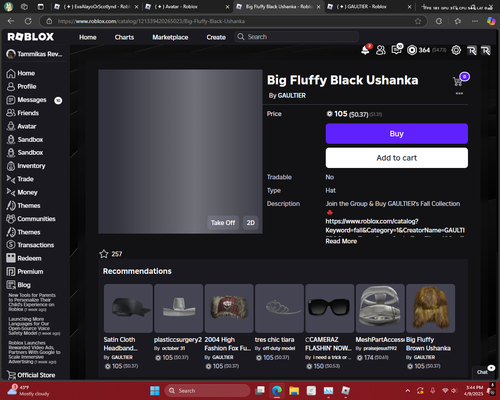Expand description with Read More
The height and width of the screenshot is (400, 500).
point(341,241)
